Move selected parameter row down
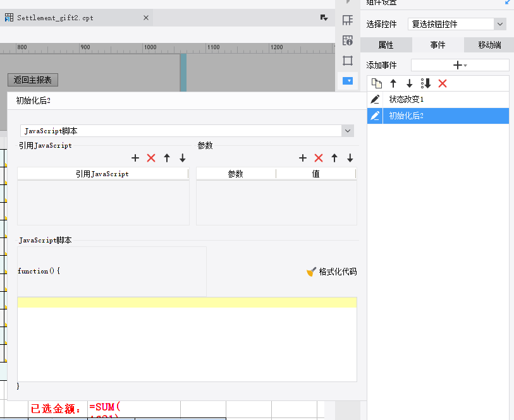The height and width of the screenshot is (420, 514). pos(350,158)
